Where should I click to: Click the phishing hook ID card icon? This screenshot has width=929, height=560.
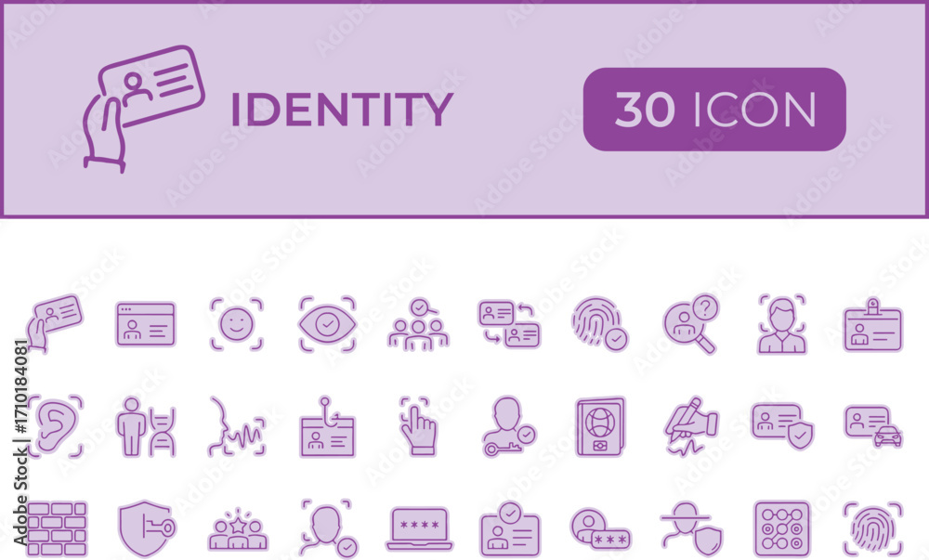click(328, 427)
